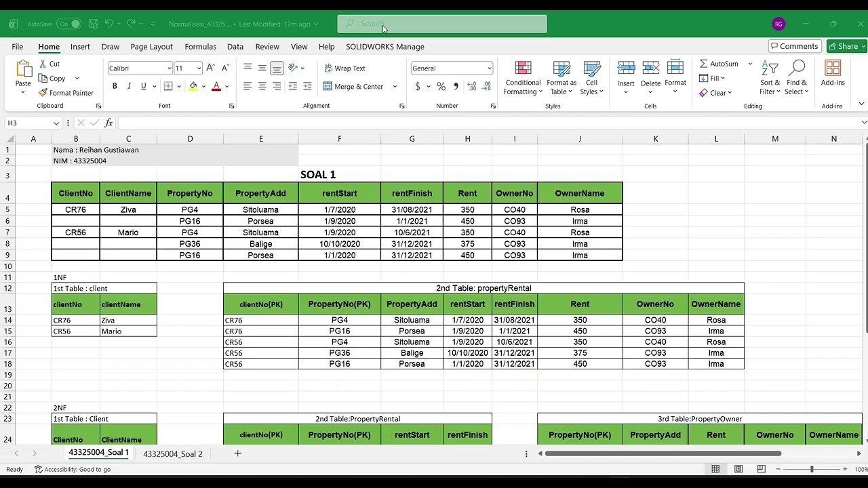Click the Increase Decimal icon
This screenshot has height=488, width=868.
[471, 86]
